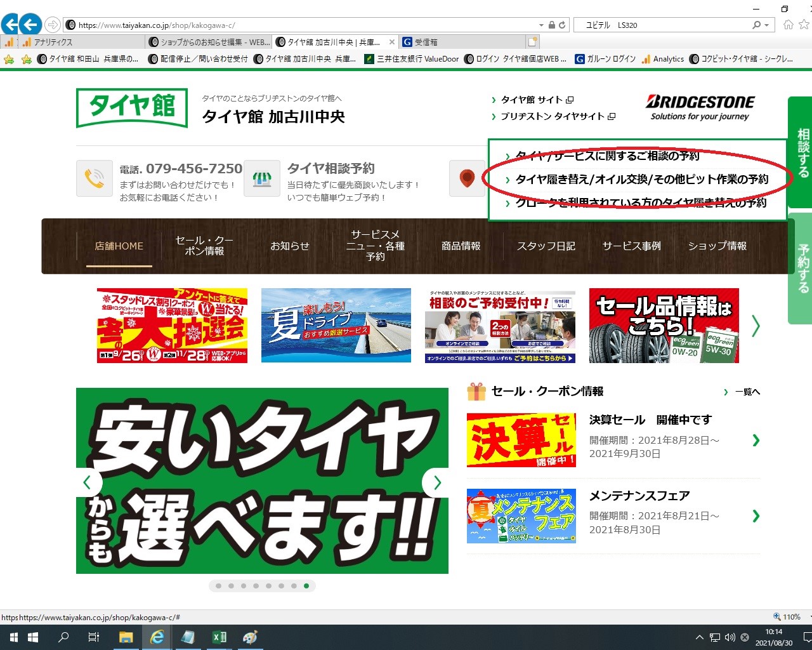Click the Internet Explorer taskbar icon
812x650 pixels.
(x=157, y=637)
